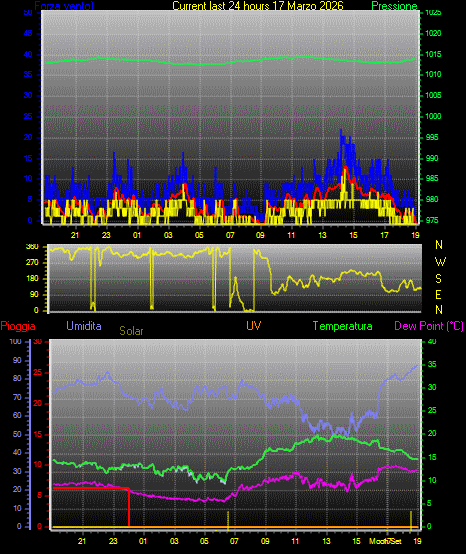Click the Temperatura legend label

tap(342, 326)
